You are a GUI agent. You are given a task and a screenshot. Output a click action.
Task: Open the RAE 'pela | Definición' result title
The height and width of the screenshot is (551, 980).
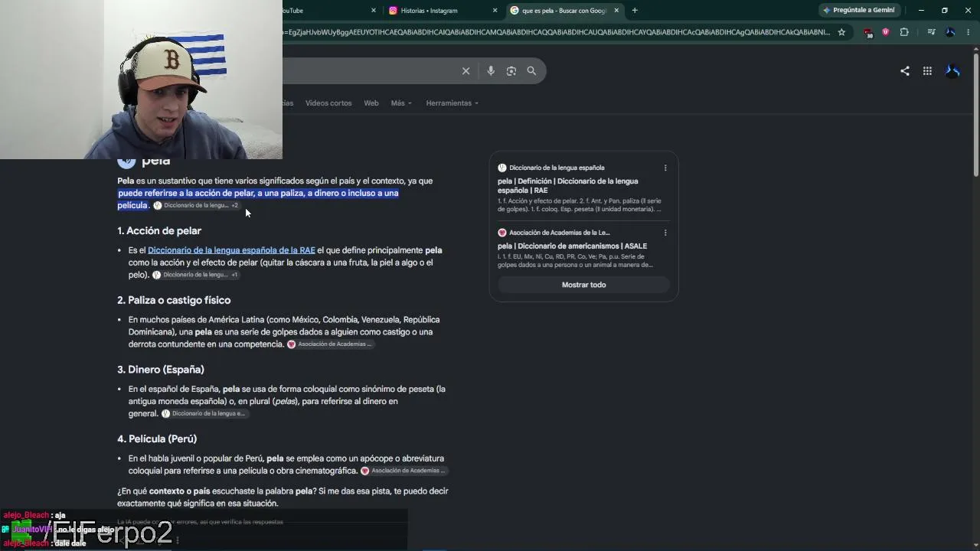tap(567, 186)
